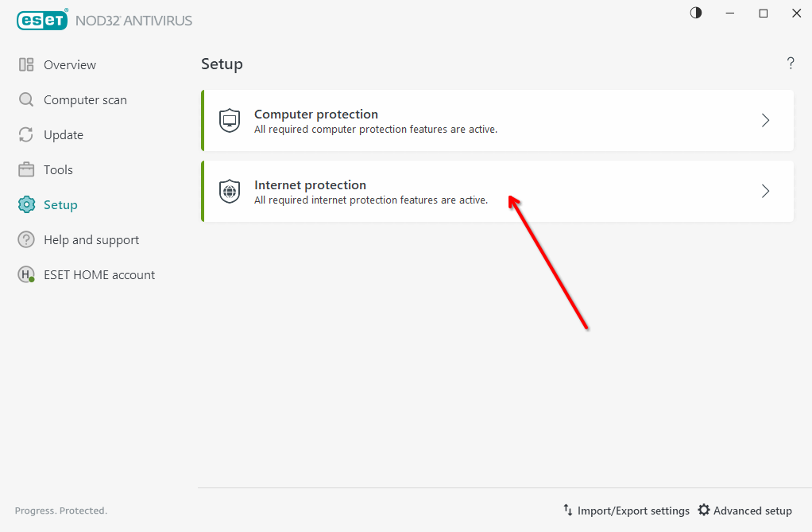Maximize the ESET window
Viewport: 812px width, 532px height.
[764, 14]
